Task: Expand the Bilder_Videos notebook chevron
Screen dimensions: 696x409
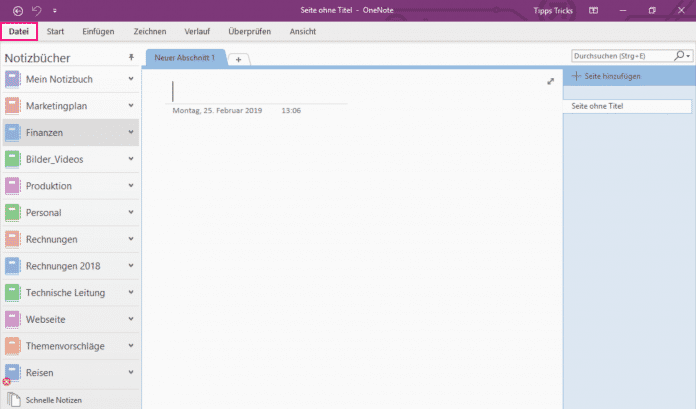Action: (131, 159)
